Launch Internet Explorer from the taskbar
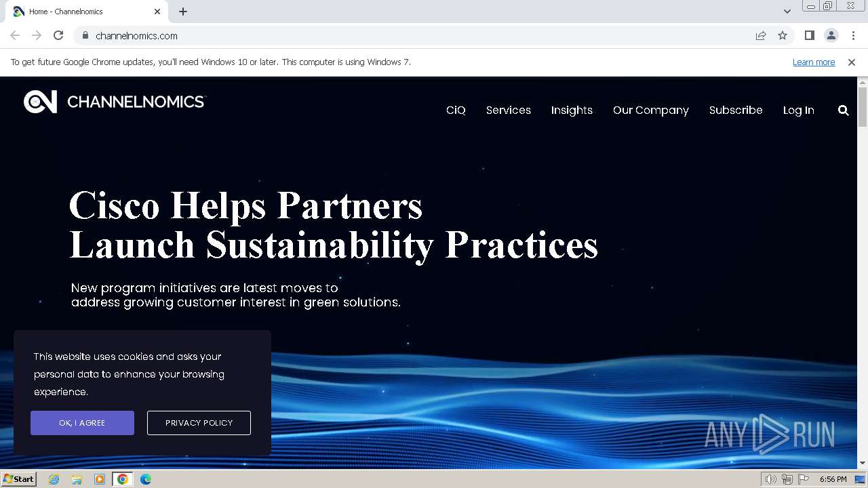The width and height of the screenshot is (868, 488). tap(54, 479)
